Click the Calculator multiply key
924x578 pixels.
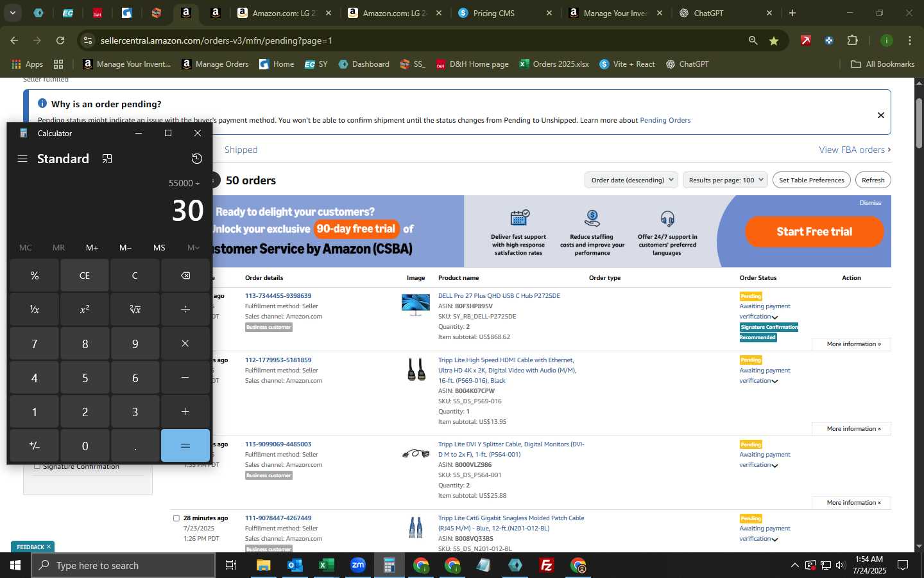pyautogui.click(x=185, y=344)
